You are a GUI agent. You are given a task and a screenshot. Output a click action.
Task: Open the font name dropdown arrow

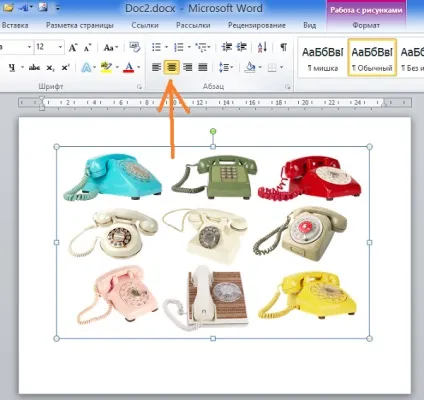click(x=29, y=47)
